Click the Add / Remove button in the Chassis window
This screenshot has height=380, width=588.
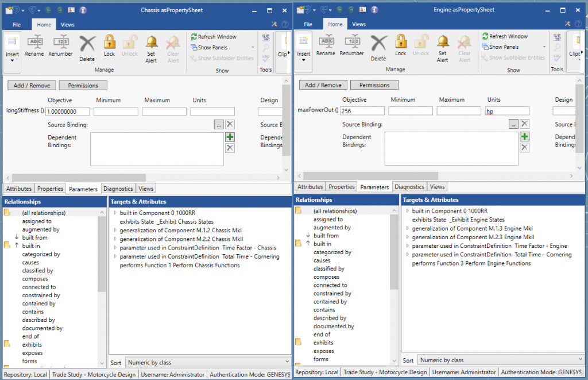pos(31,85)
